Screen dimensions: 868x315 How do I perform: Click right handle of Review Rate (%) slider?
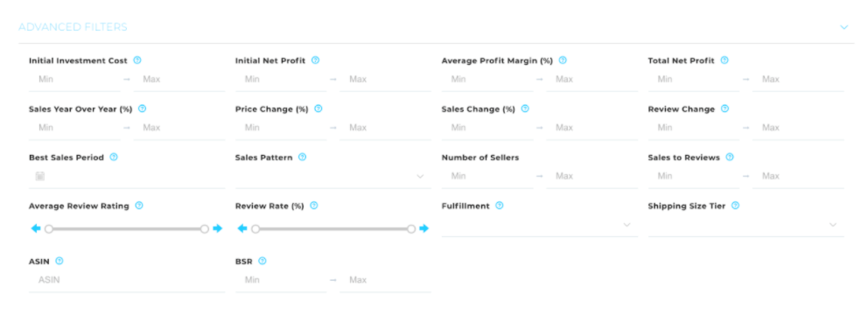coord(411,228)
